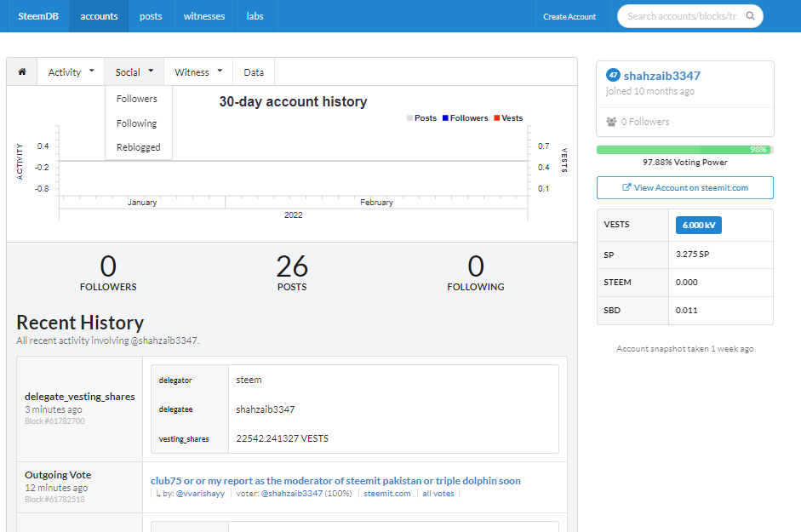801x532 pixels.
Task: Open author @vvarishayy link
Action: [200, 494]
